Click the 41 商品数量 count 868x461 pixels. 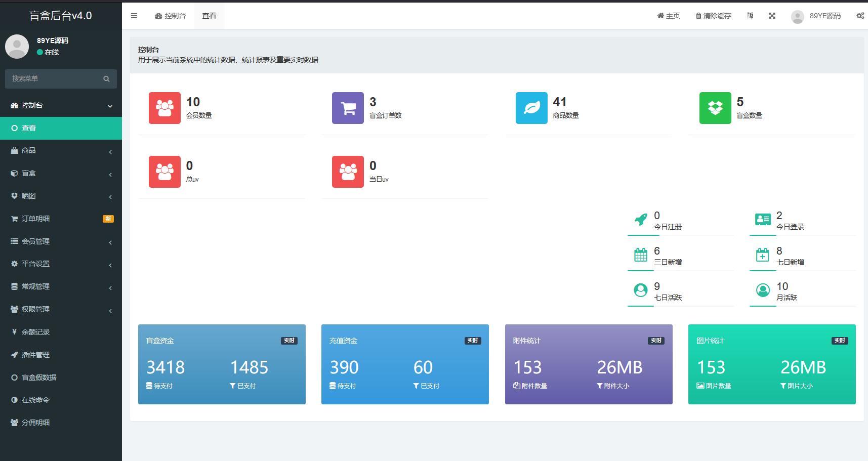(560, 102)
